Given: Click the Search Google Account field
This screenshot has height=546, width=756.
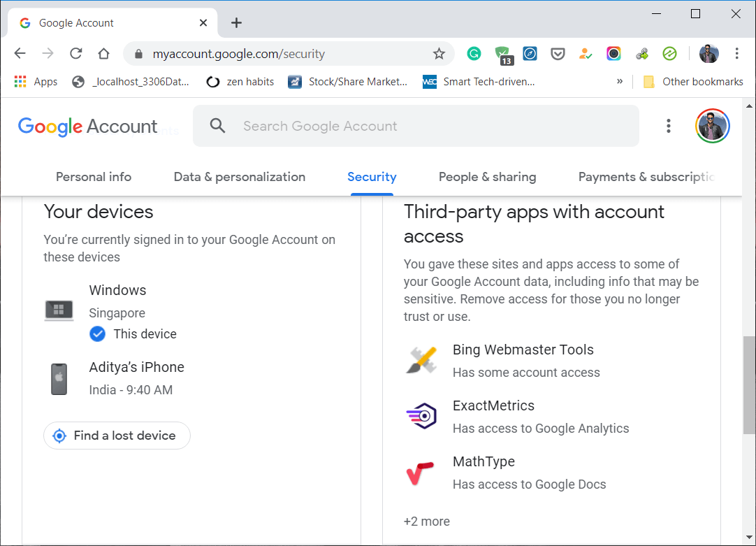Looking at the screenshot, I should [416, 126].
